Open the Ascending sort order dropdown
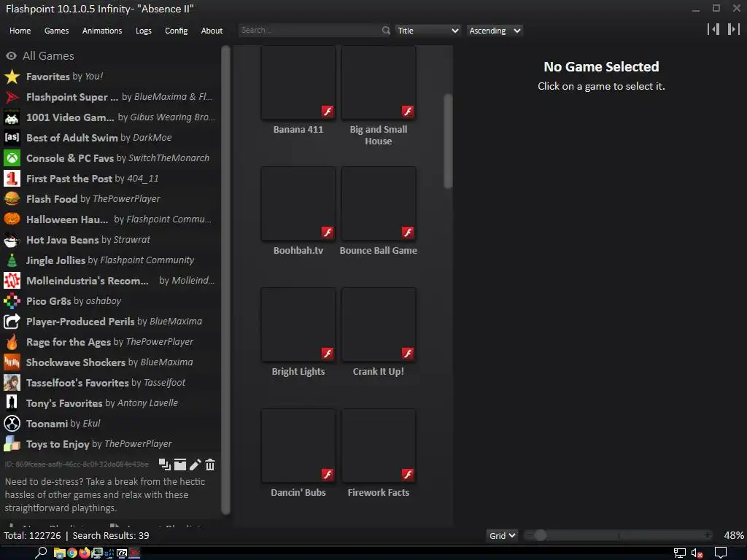Viewport: 747px width, 560px height. pyautogui.click(x=495, y=31)
